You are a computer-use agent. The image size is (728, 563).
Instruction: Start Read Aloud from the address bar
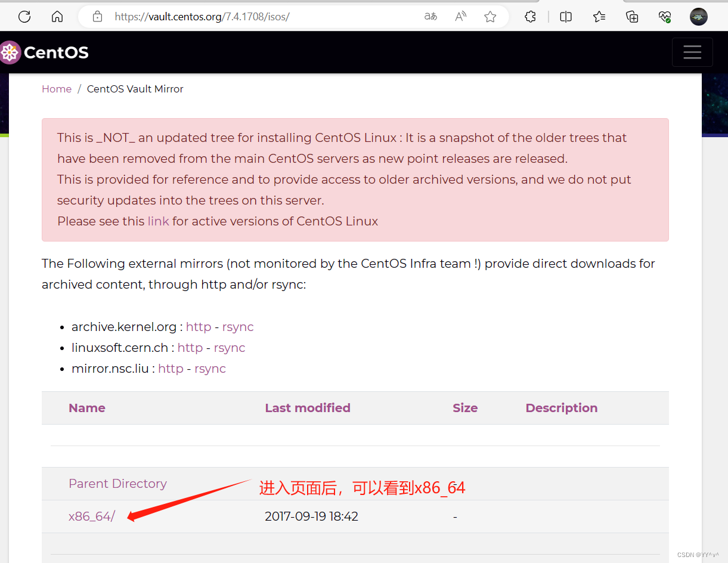click(460, 17)
